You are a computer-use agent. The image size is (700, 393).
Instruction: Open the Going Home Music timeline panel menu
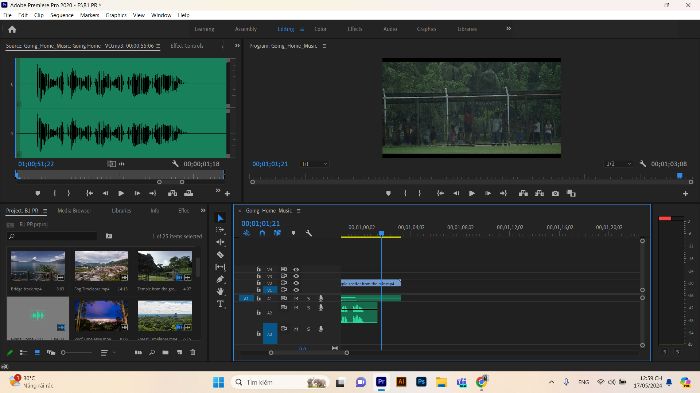click(299, 211)
